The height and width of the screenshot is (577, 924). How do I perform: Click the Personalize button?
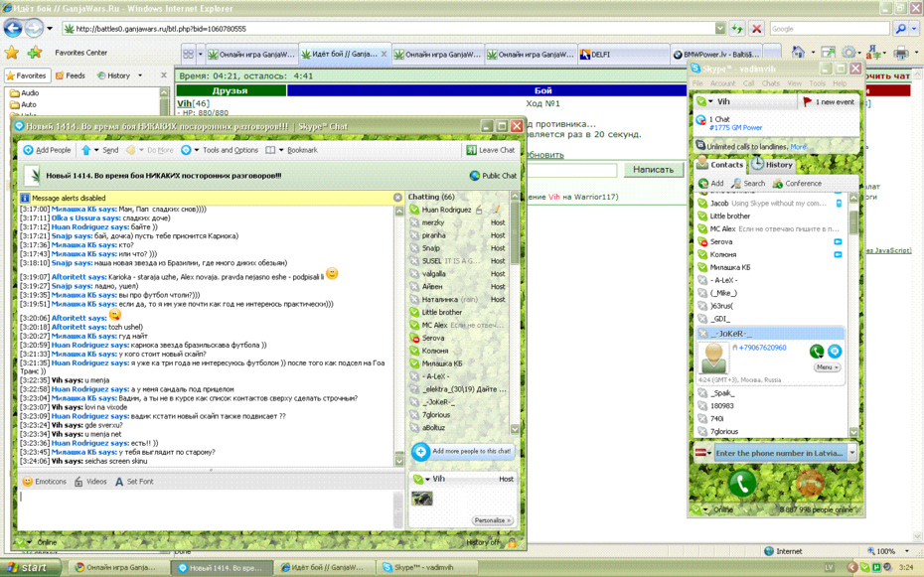(x=492, y=520)
